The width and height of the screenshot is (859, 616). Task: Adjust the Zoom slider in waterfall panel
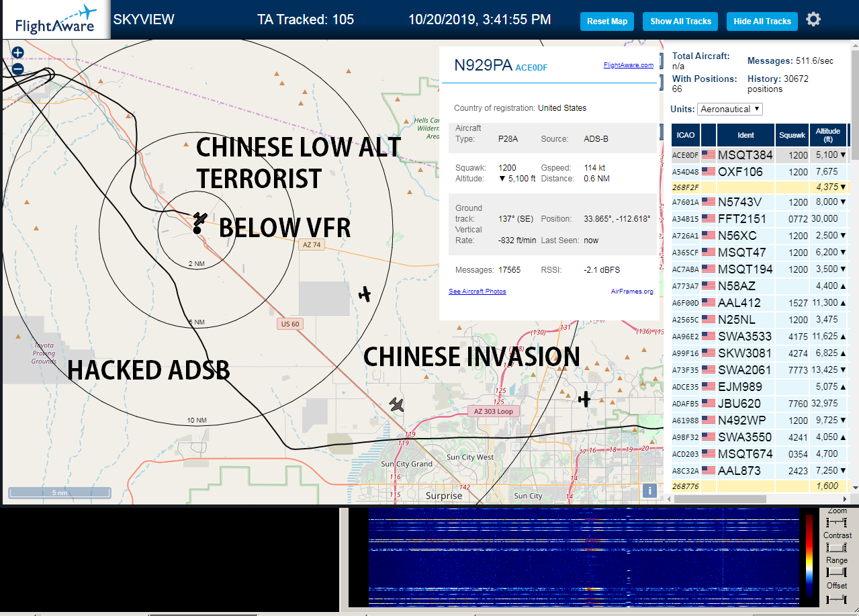(x=837, y=523)
